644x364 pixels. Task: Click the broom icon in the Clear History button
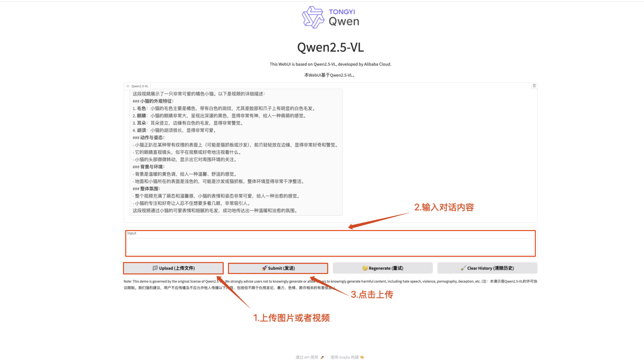click(463, 268)
